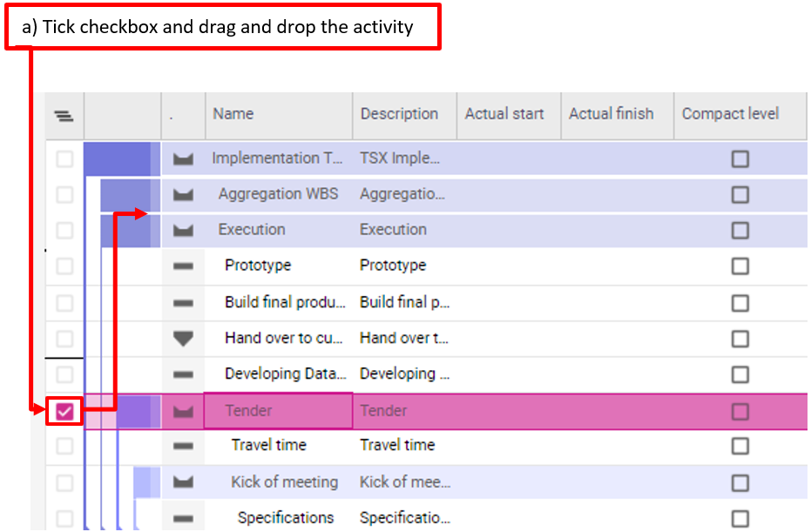Click the hierarchy lines icon in header
This screenshot has height=532, width=811.
[64, 115]
